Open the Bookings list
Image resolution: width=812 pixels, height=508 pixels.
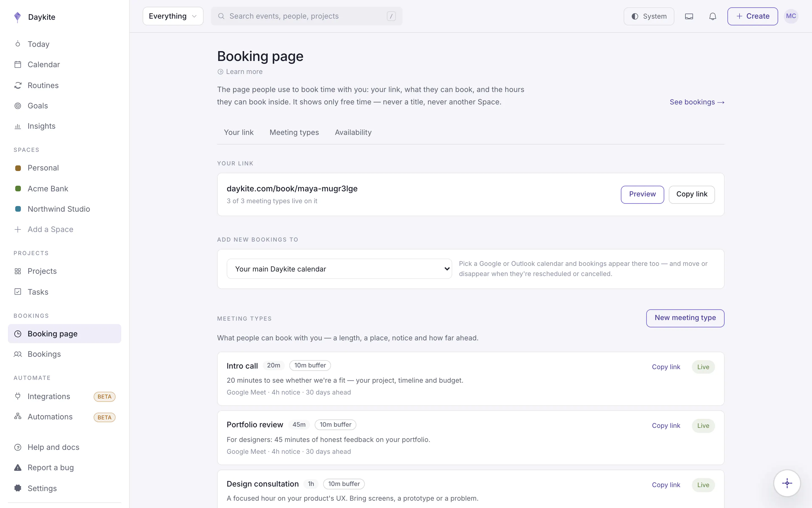(64, 354)
